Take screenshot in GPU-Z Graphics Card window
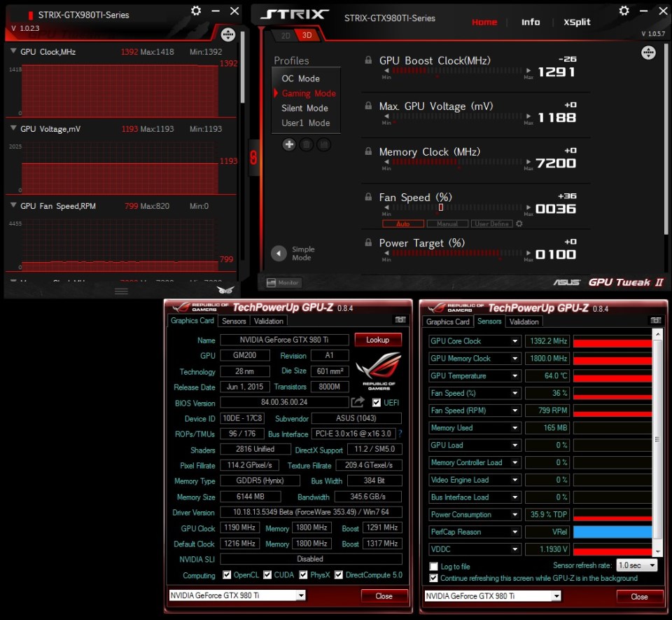Screen dimensions: 672x620 coord(400,320)
